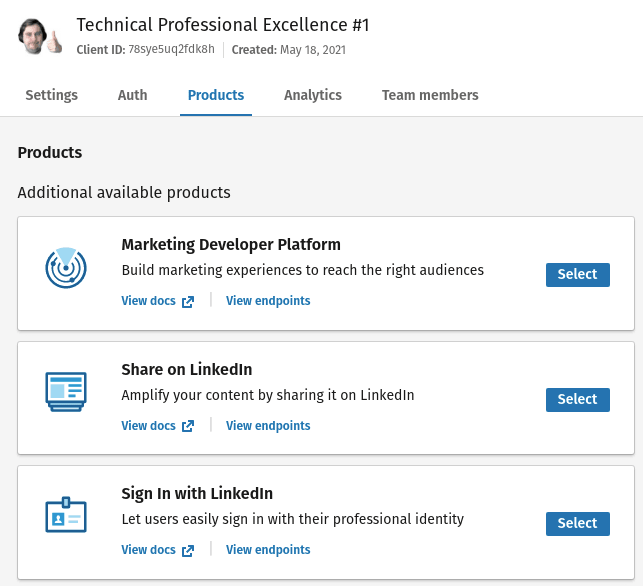The height and width of the screenshot is (586, 643).
Task: Click external link icon beside Share View docs
Action: click(x=188, y=426)
